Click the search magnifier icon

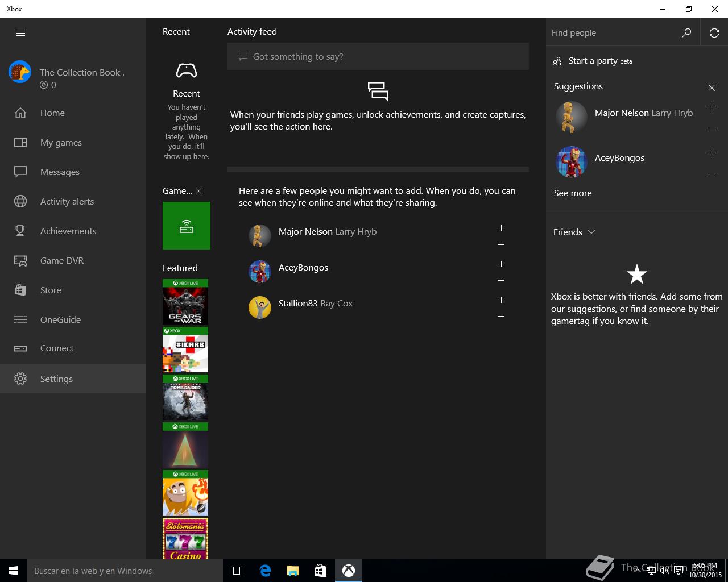(686, 33)
